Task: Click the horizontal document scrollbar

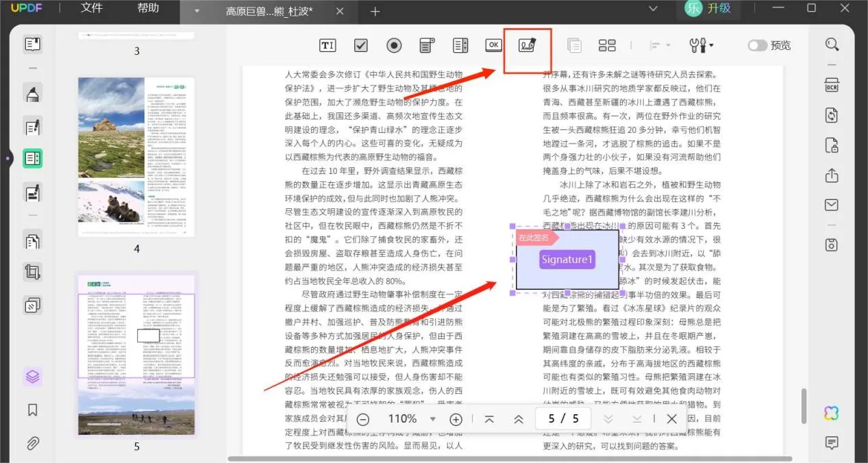Action: pos(510,458)
